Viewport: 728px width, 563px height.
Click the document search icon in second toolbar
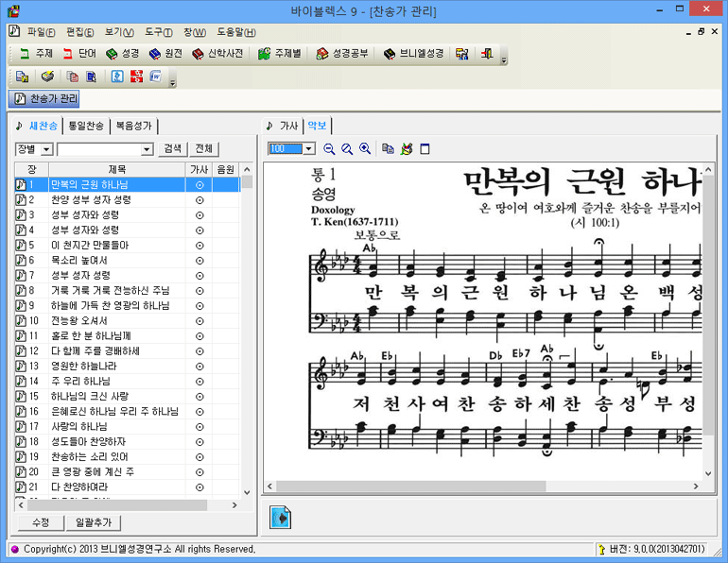[91, 77]
